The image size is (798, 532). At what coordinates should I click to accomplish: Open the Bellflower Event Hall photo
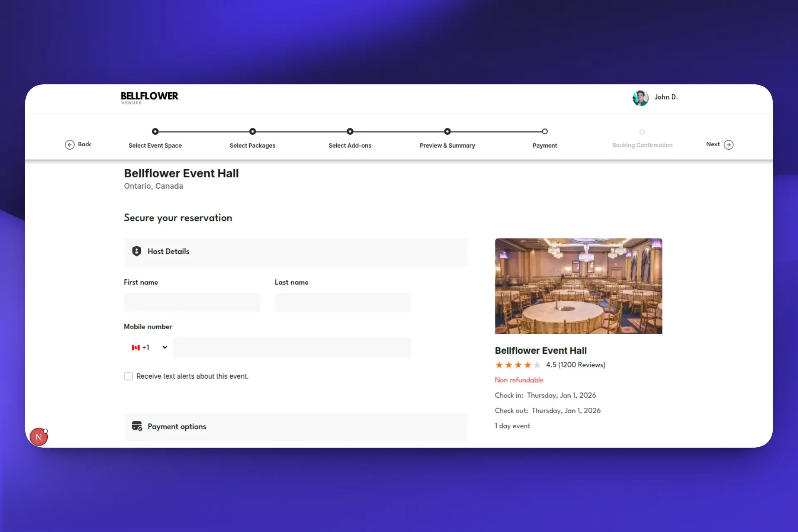[579, 286]
